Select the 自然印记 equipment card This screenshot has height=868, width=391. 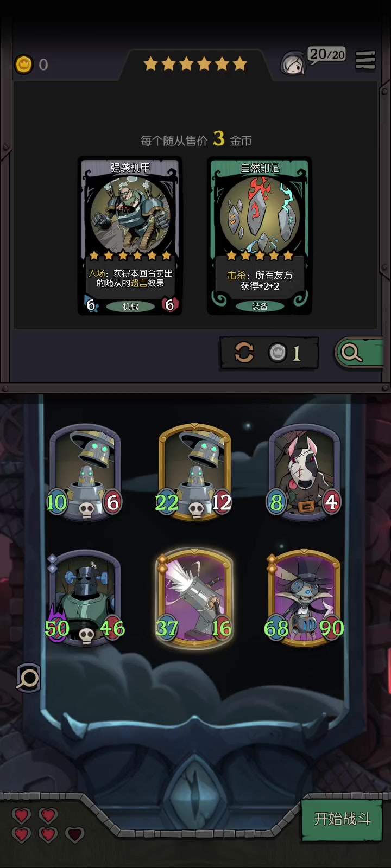(x=260, y=236)
